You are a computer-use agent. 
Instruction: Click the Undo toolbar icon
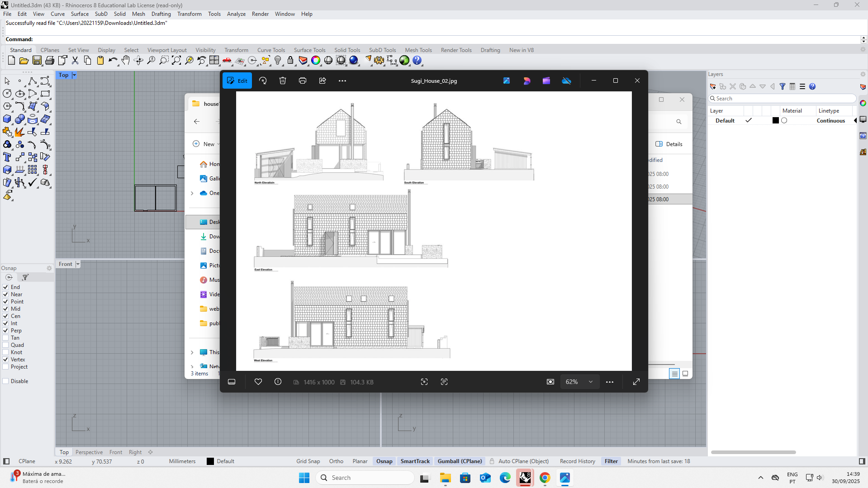click(113, 60)
